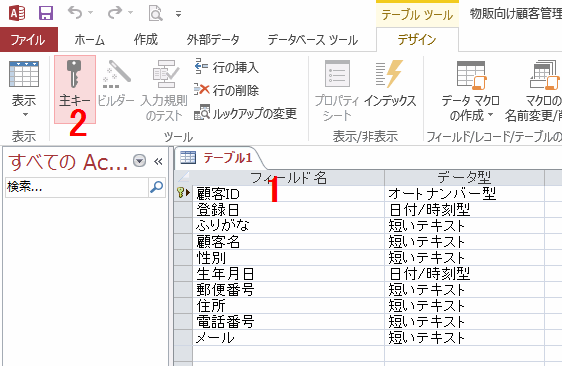Click オートナンバー型 data type cell
Image resolution: width=562 pixels, height=366 pixels.
click(465, 194)
